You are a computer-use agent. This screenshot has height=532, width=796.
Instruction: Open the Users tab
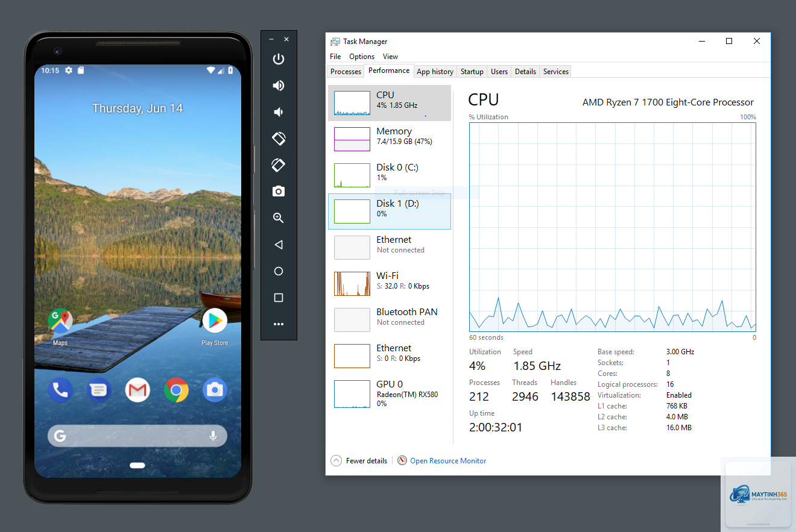point(499,71)
